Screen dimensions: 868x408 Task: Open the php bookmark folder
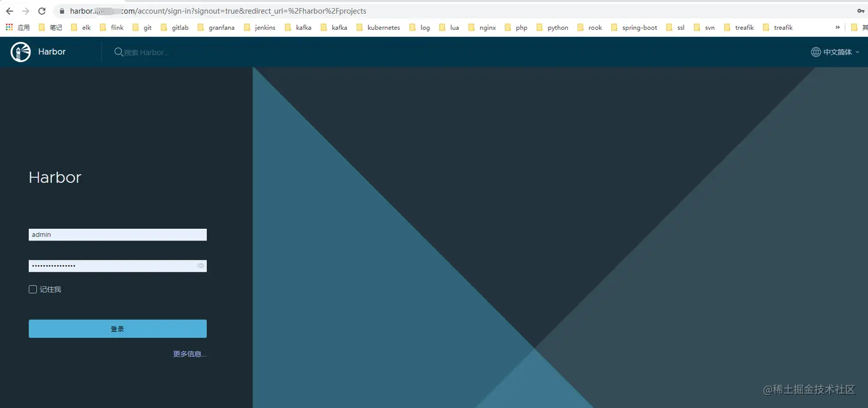(516, 28)
